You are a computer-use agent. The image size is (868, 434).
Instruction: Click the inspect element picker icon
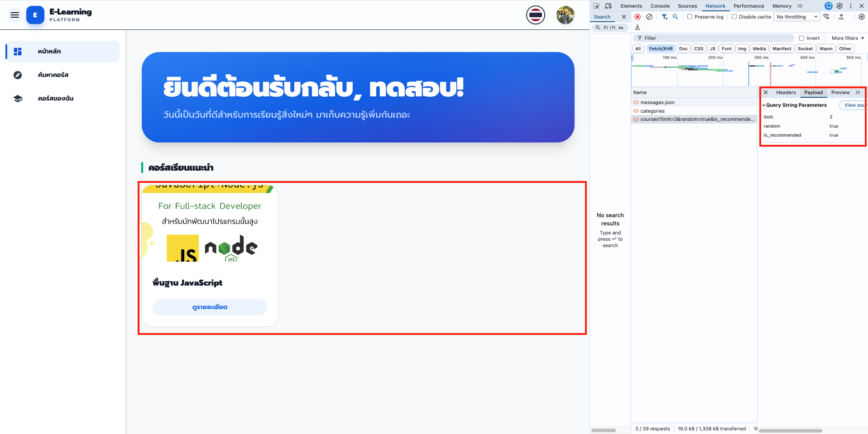point(596,6)
